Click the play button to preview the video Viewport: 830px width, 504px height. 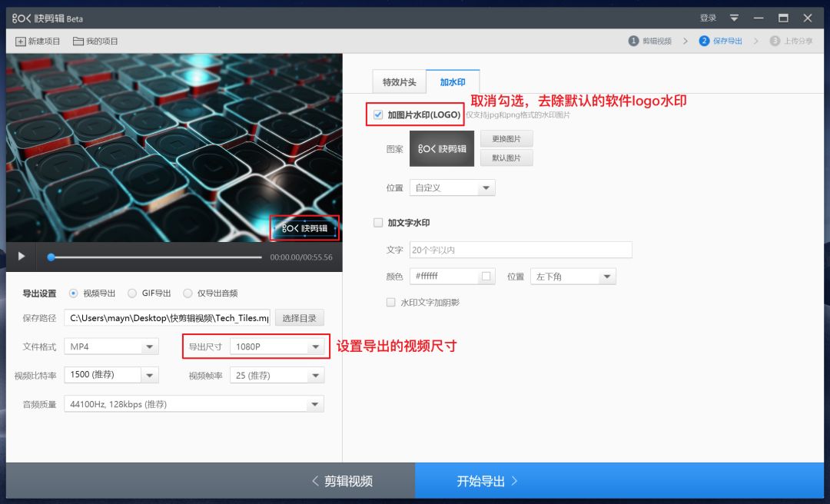pyautogui.click(x=21, y=256)
